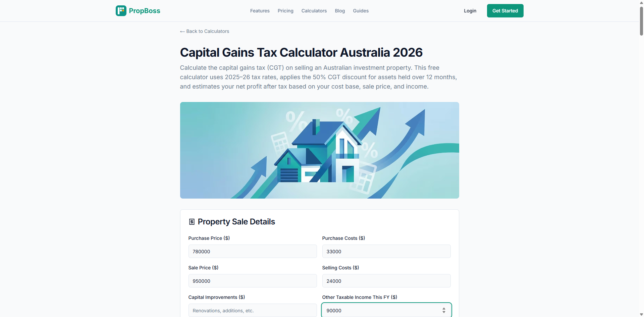Click into the Purchase Costs field
This screenshot has width=644, height=317.
click(x=386, y=251)
